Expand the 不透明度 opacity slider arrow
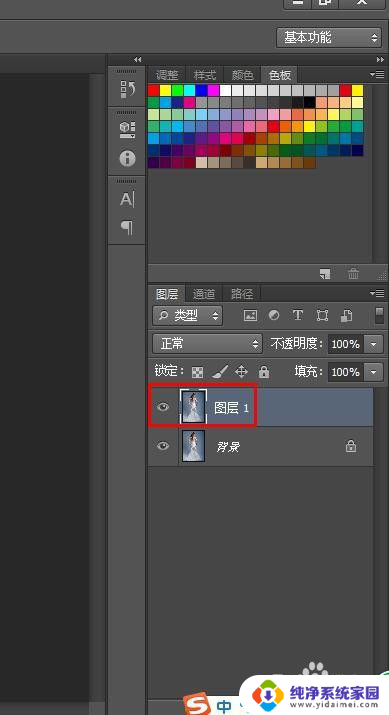The width and height of the screenshot is (389, 715). click(374, 344)
